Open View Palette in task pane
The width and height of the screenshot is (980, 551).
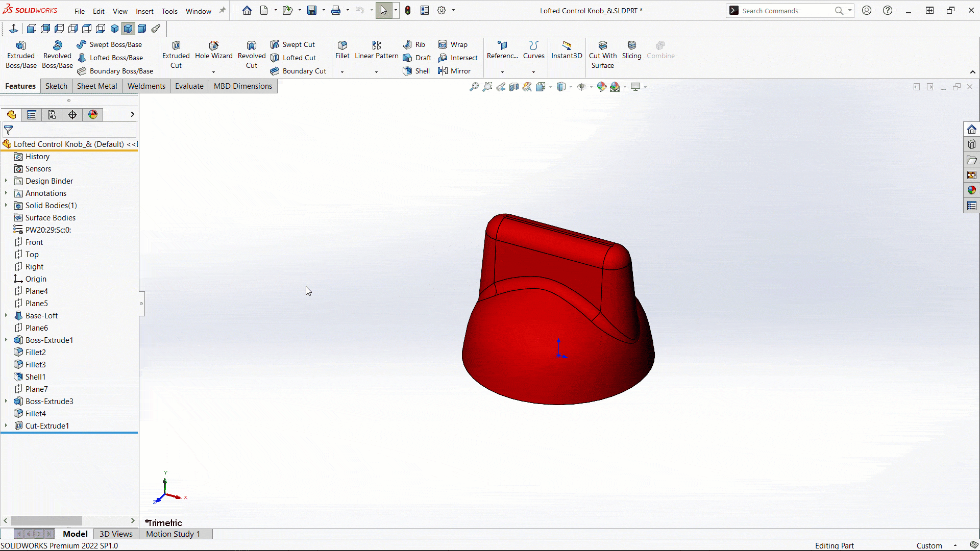972,175
